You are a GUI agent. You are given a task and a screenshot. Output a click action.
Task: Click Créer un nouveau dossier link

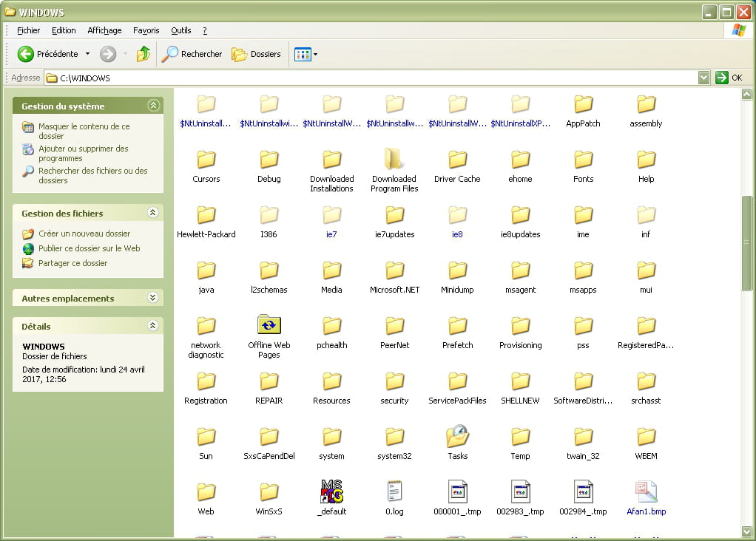84,234
